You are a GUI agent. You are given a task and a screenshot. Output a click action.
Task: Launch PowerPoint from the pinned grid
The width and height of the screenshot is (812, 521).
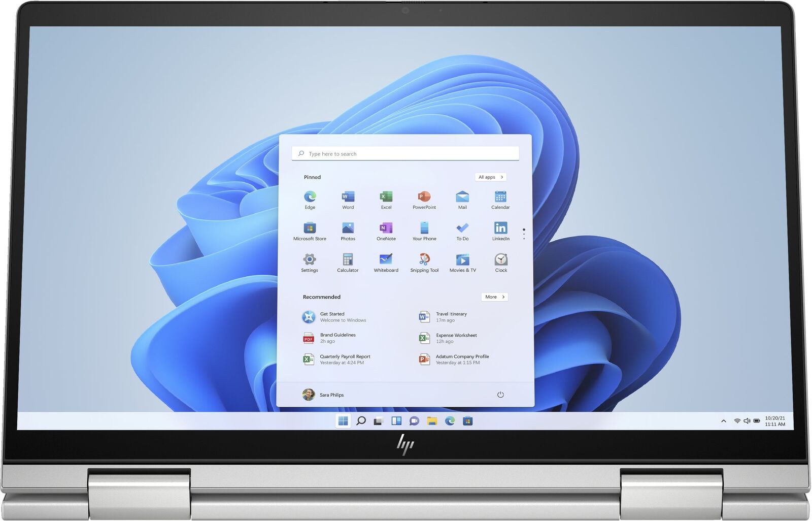point(424,200)
